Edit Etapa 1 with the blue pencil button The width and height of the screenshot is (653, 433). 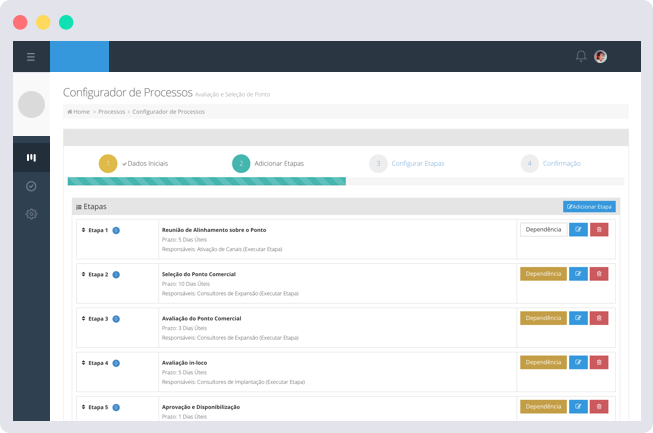tap(578, 230)
